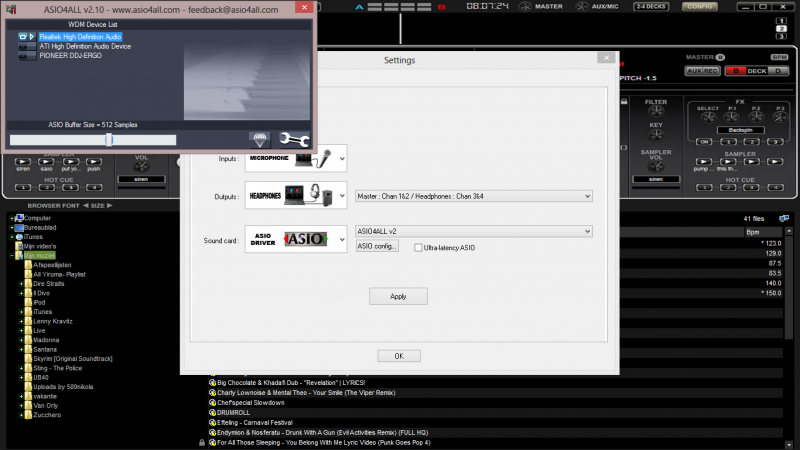Turn the MASTER volume knob

[525, 7]
